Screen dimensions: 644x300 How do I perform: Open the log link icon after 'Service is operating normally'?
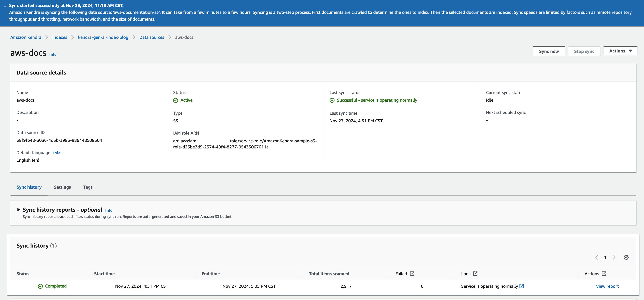522,286
